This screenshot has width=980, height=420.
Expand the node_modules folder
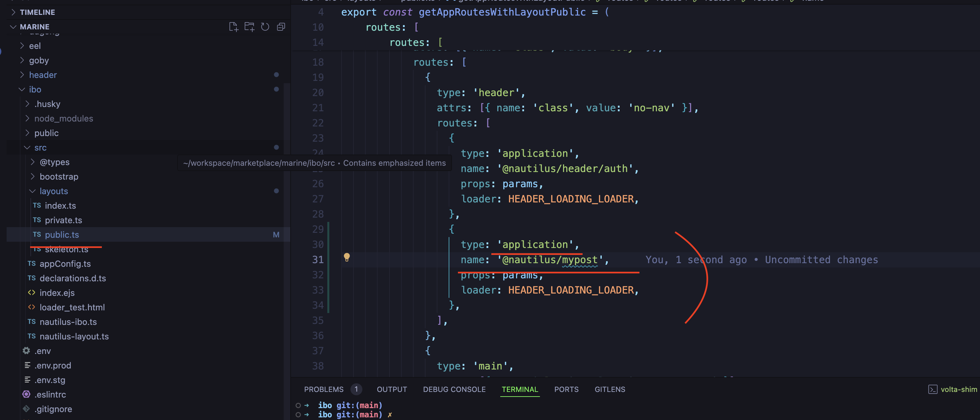coord(63,119)
